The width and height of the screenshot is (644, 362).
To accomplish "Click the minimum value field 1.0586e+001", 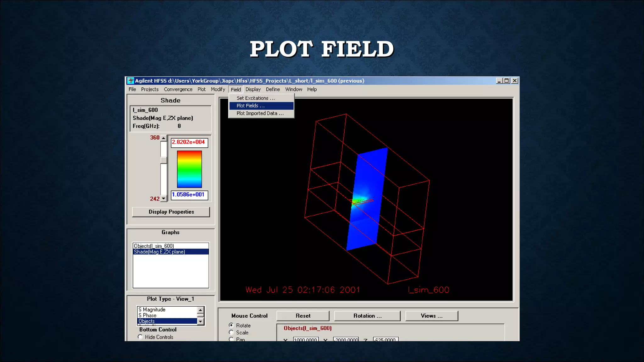I will pos(189,195).
